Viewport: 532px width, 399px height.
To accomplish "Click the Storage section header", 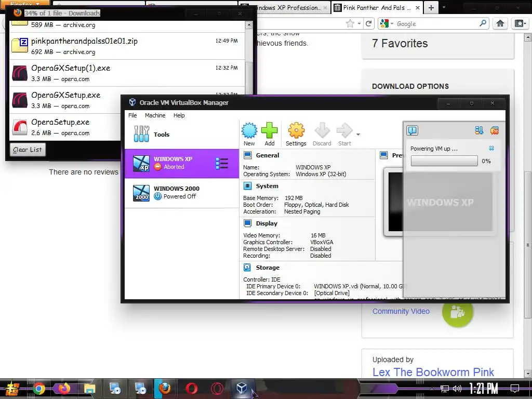I will point(268,268).
